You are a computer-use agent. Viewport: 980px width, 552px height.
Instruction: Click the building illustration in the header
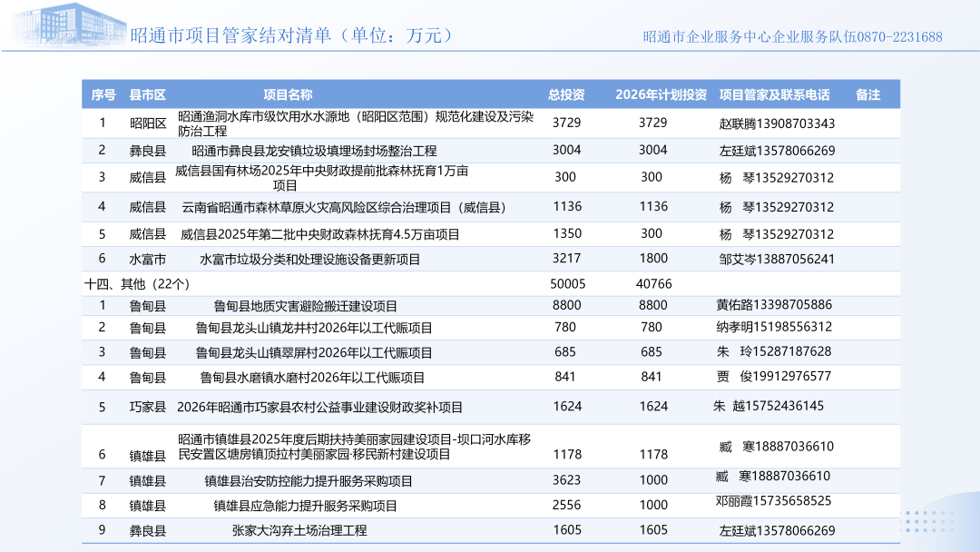[x=69, y=25]
